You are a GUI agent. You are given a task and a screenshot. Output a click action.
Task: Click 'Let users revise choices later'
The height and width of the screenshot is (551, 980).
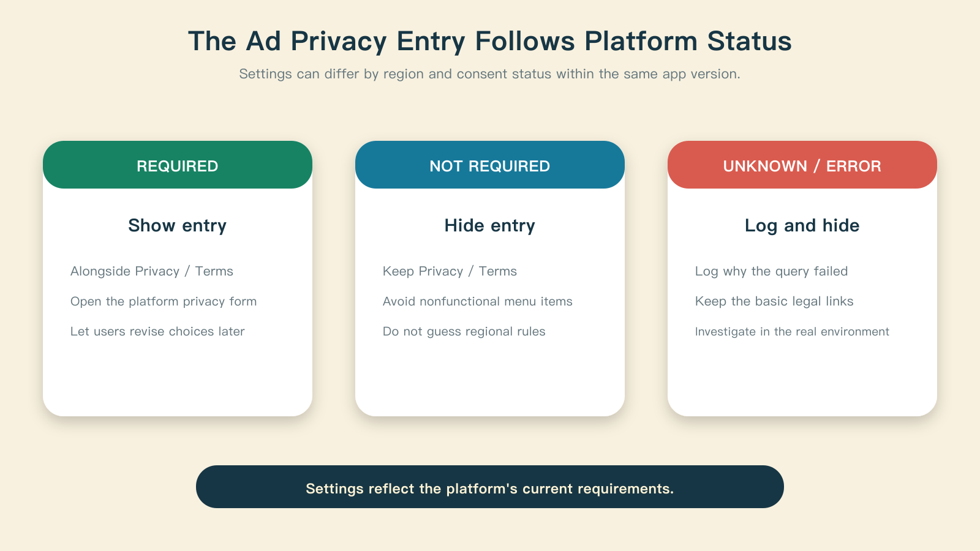pyautogui.click(x=157, y=331)
